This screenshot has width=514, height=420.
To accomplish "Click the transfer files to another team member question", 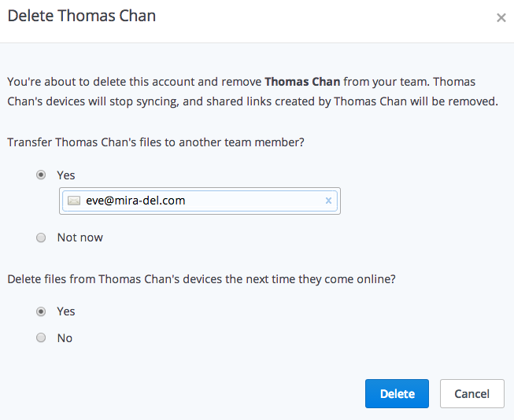I will pos(156,142).
